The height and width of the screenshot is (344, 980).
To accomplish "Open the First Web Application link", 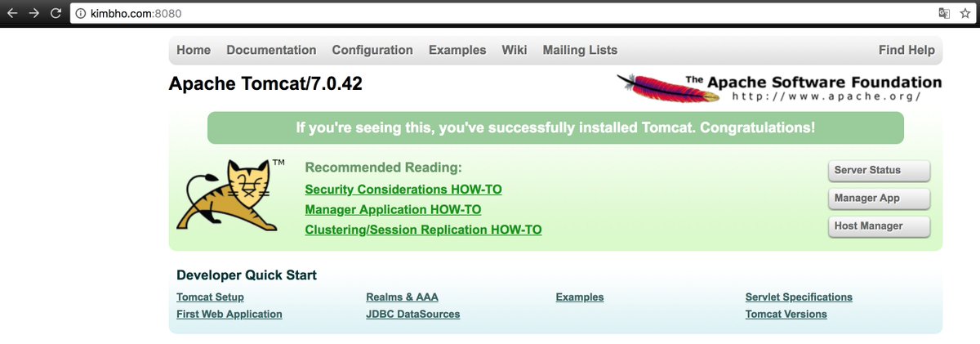I will [x=229, y=315].
